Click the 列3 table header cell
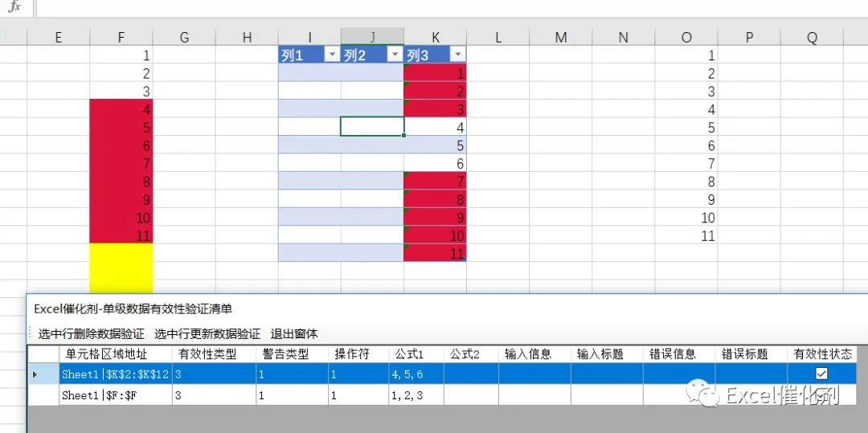The image size is (868, 433). [435, 55]
